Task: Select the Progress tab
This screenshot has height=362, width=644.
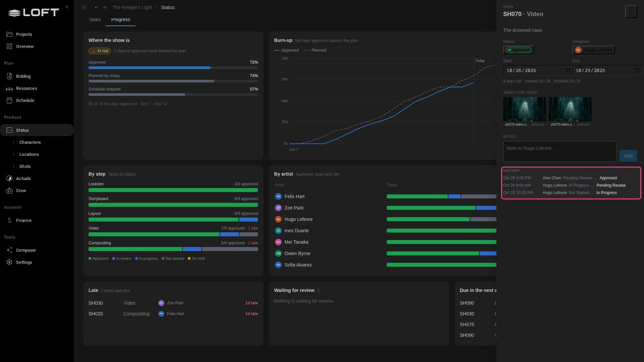Action: point(121,20)
